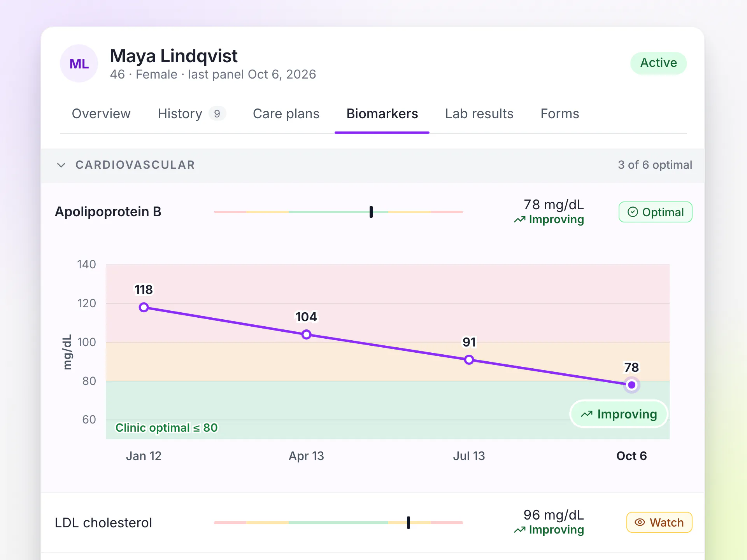Click the trend arrow under 78 mg/dL
Viewport: 747px width, 560px height.
(x=519, y=220)
